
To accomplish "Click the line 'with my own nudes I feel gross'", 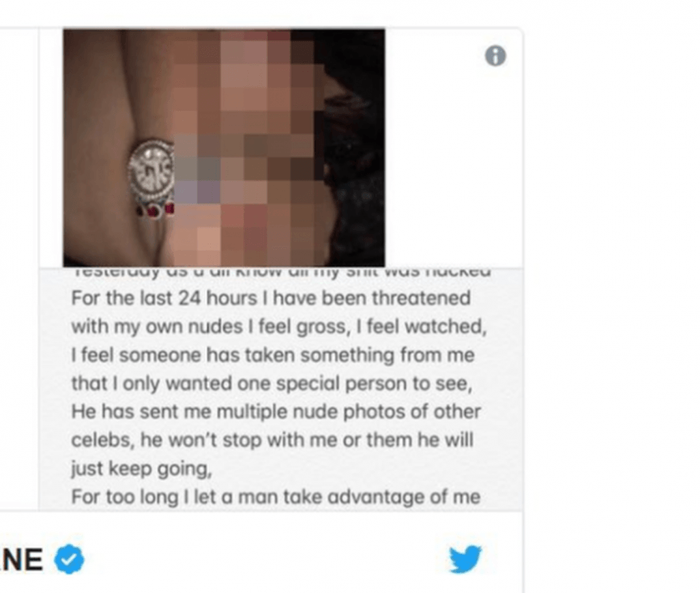I will point(279,327).
